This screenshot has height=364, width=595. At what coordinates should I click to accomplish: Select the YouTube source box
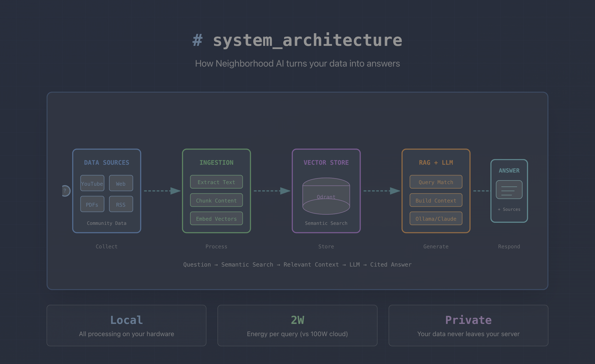[x=92, y=183]
